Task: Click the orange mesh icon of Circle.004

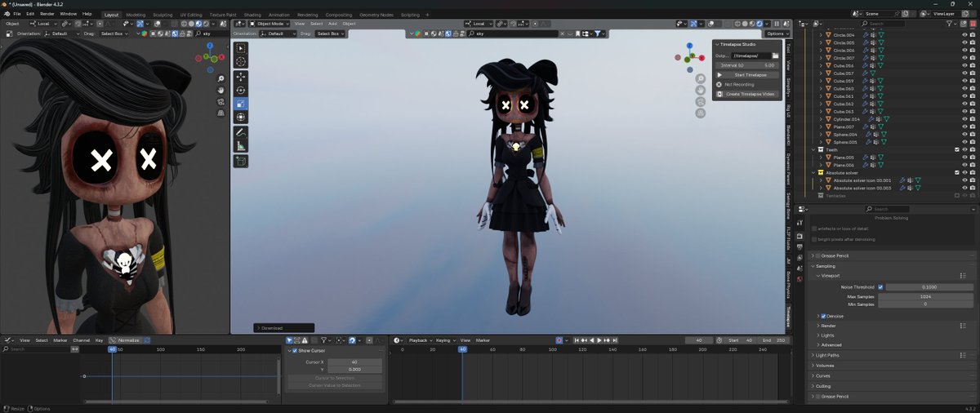Action: coord(828,35)
